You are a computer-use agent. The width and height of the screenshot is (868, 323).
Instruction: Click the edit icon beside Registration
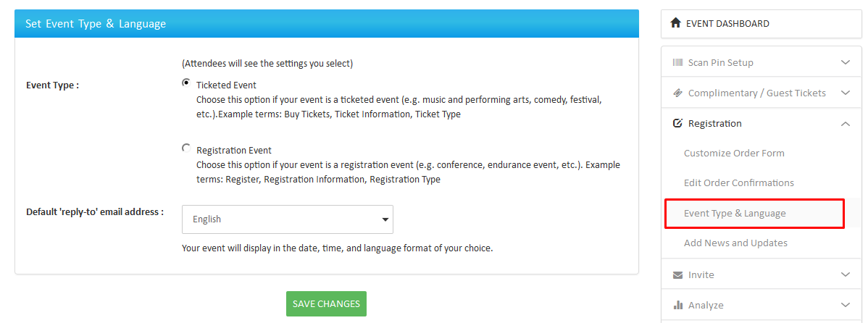(x=677, y=123)
